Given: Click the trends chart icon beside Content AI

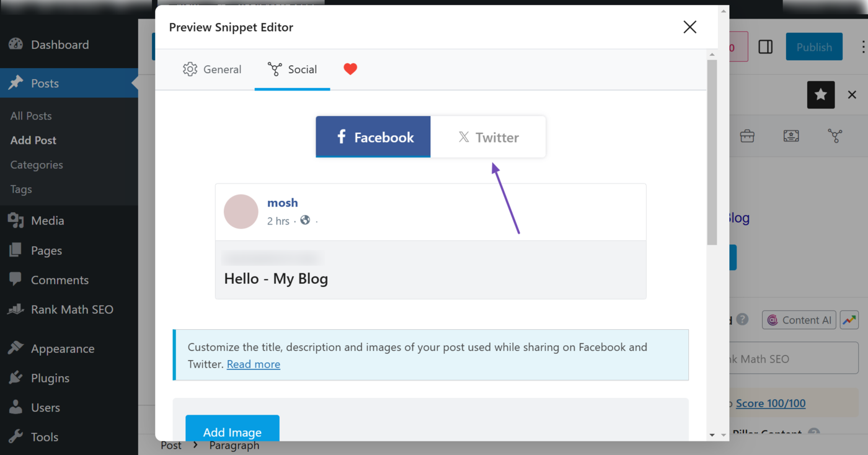Looking at the screenshot, I should [x=849, y=320].
